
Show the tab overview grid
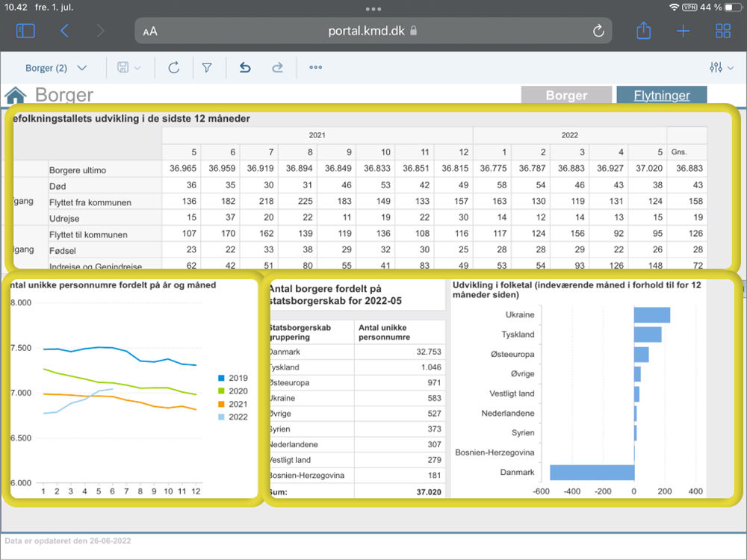(x=723, y=31)
